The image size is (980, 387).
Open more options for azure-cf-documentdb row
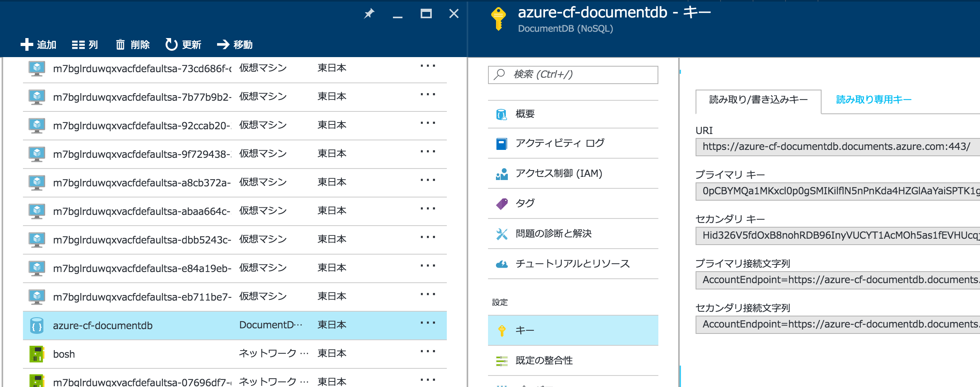[x=428, y=323]
